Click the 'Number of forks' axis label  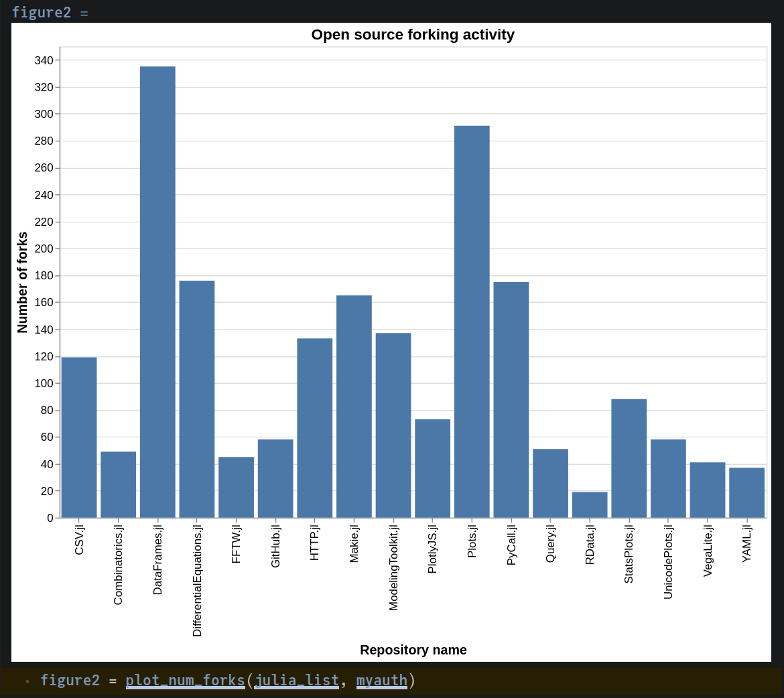click(22, 283)
